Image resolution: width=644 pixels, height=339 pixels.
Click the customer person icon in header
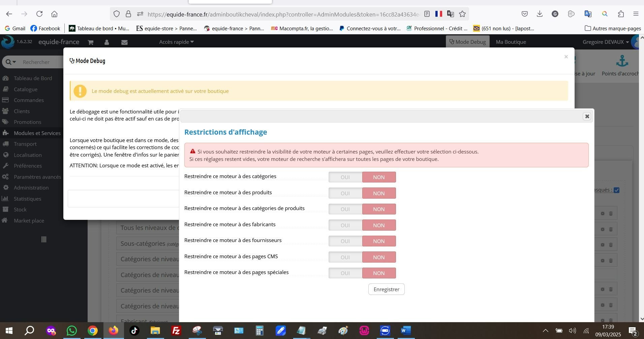106,42
